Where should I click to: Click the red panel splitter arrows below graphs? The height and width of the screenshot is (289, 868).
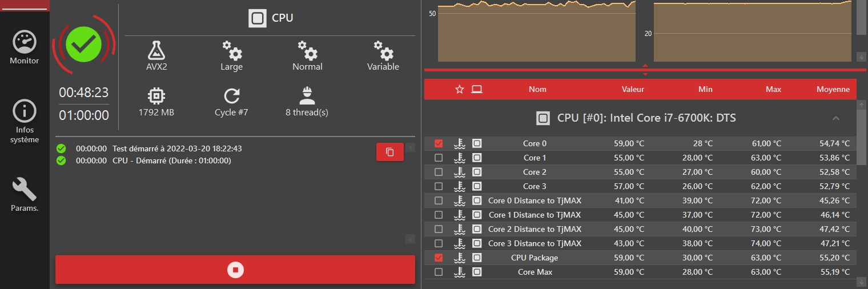click(645, 70)
